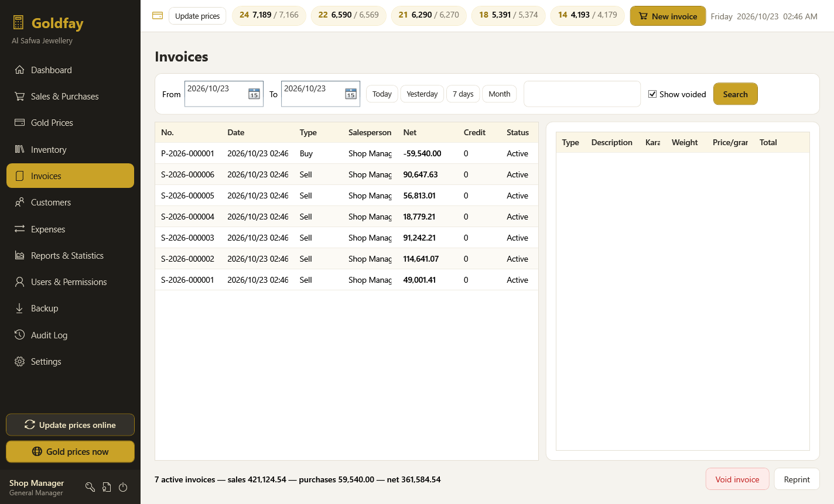This screenshot has height=504, width=834.
Task: Click the Dashboard home icon
Action: click(20, 70)
